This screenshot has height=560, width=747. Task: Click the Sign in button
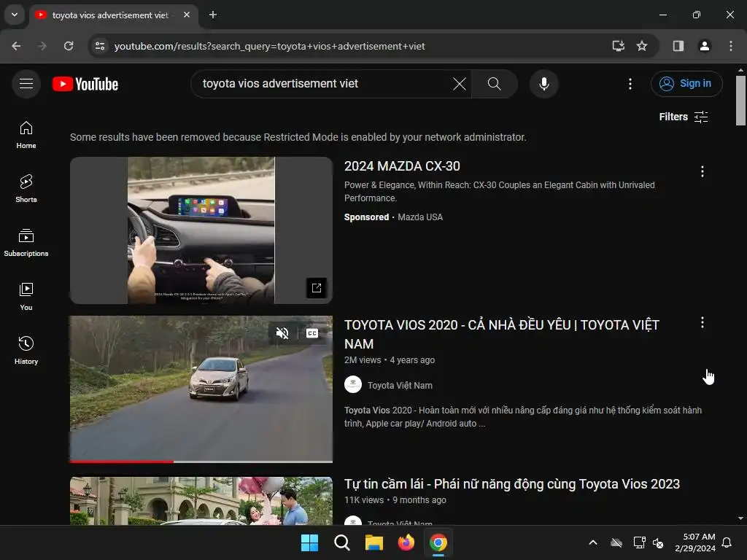[686, 84]
